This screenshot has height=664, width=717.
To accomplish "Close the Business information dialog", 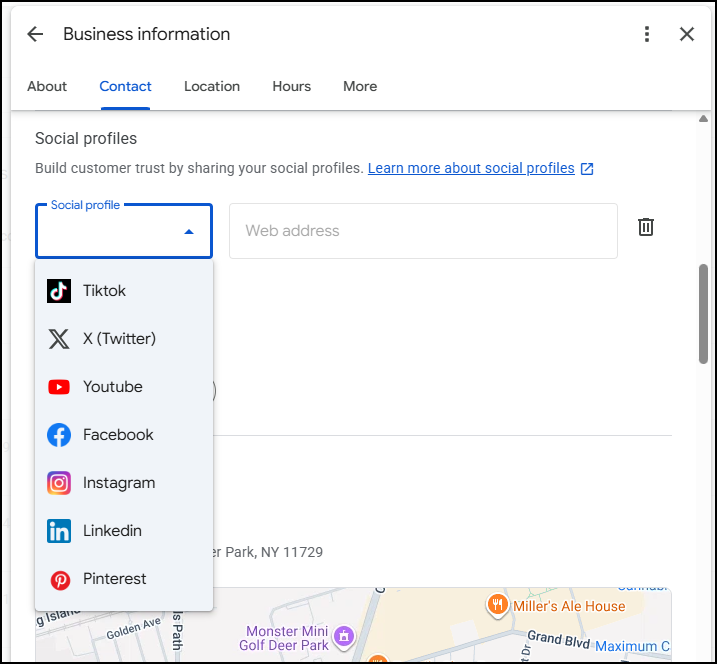I will [x=687, y=34].
